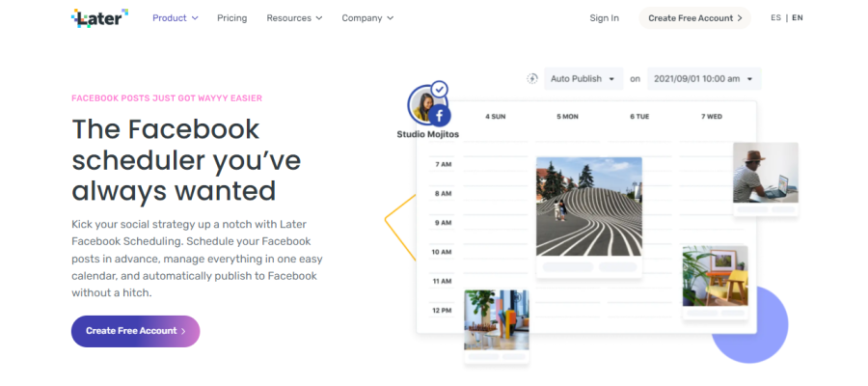Image resolution: width=868 pixels, height=386 pixels.
Task: Expand the Resources menu
Action: pos(294,18)
